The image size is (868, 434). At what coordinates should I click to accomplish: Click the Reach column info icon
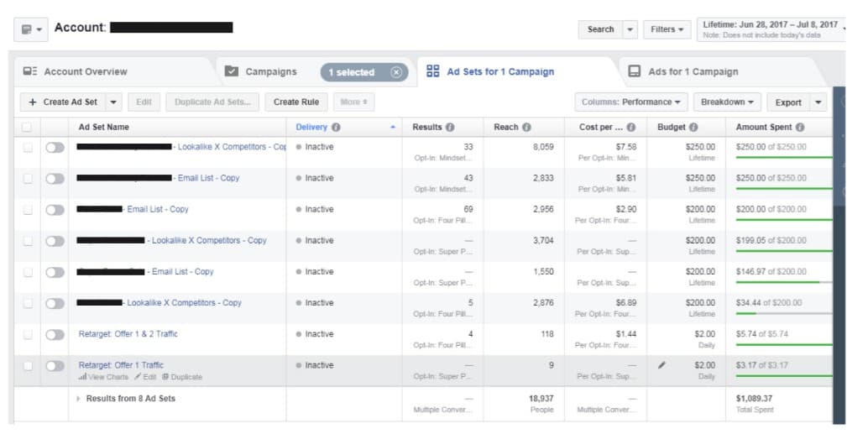526,128
